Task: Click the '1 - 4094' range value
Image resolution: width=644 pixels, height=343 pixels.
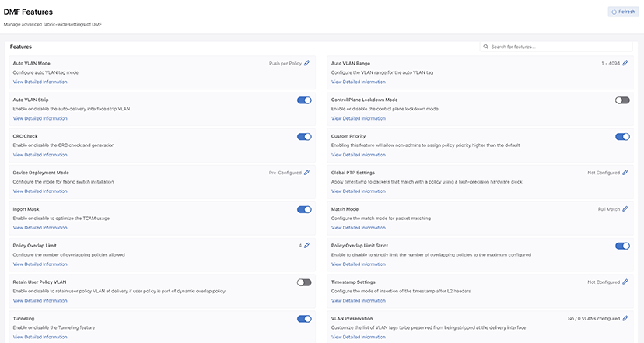Action: click(611, 64)
